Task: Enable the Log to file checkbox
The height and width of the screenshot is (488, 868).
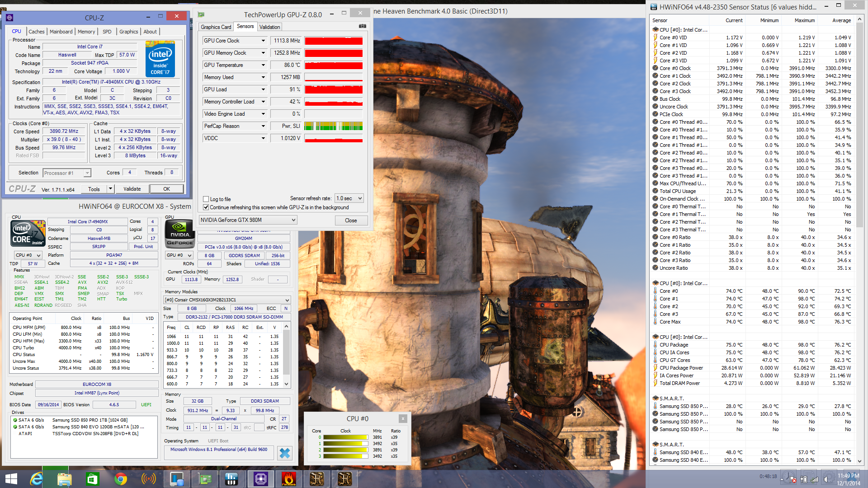Action: [206, 199]
